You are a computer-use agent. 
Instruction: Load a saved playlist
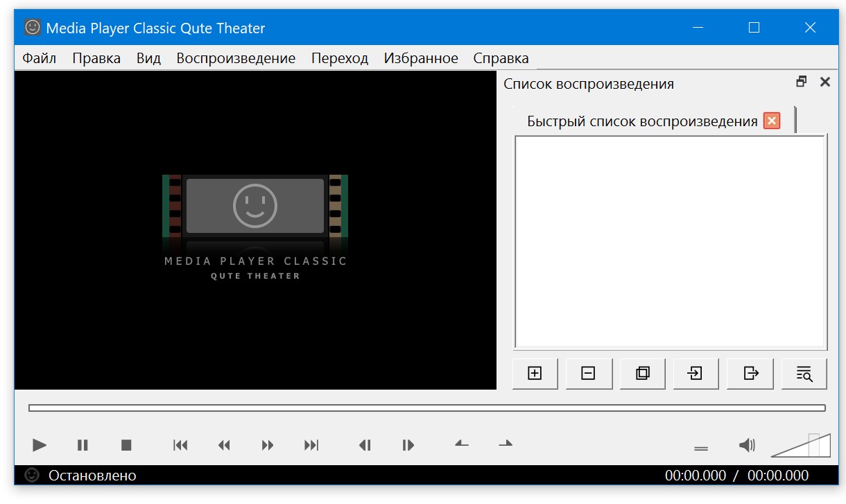coord(696,373)
